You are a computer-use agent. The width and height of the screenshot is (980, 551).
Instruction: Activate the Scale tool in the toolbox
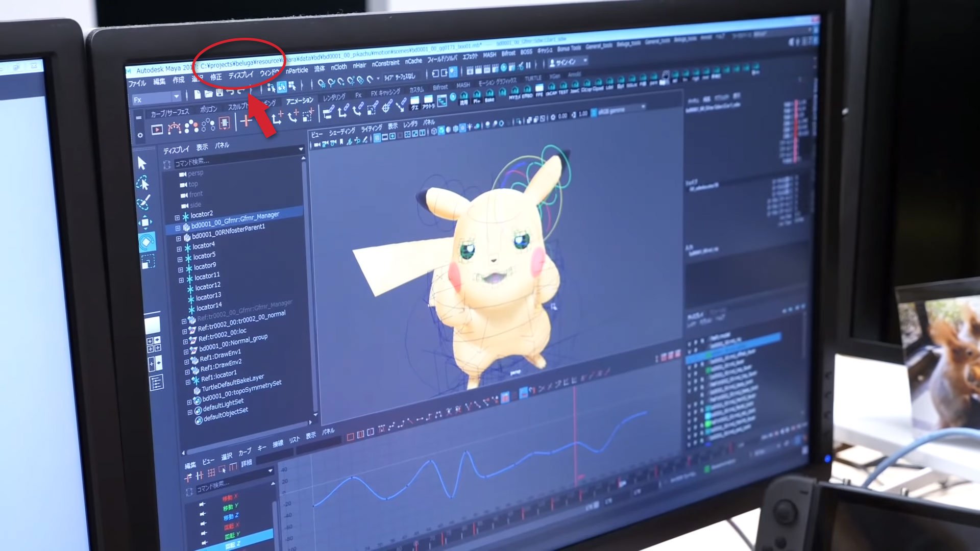(x=148, y=262)
